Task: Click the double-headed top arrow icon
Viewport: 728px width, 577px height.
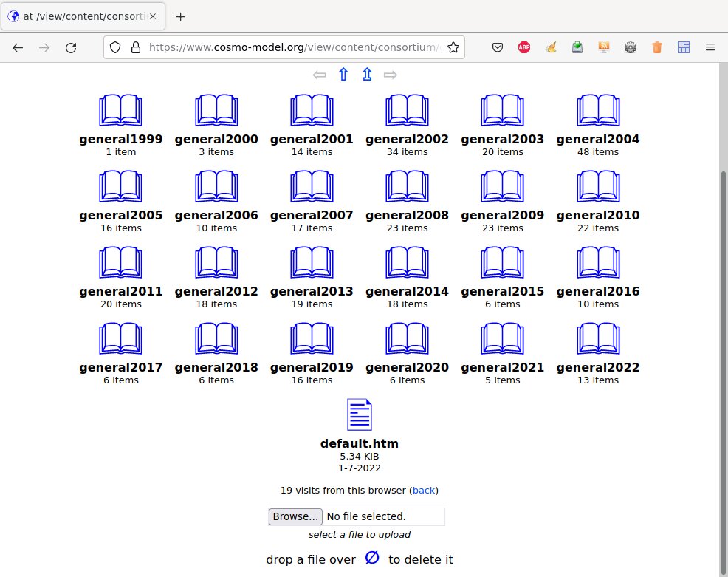Action: [367, 75]
